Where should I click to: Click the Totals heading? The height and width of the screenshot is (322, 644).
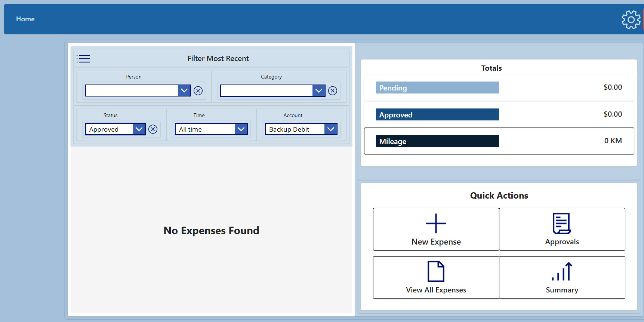[491, 68]
